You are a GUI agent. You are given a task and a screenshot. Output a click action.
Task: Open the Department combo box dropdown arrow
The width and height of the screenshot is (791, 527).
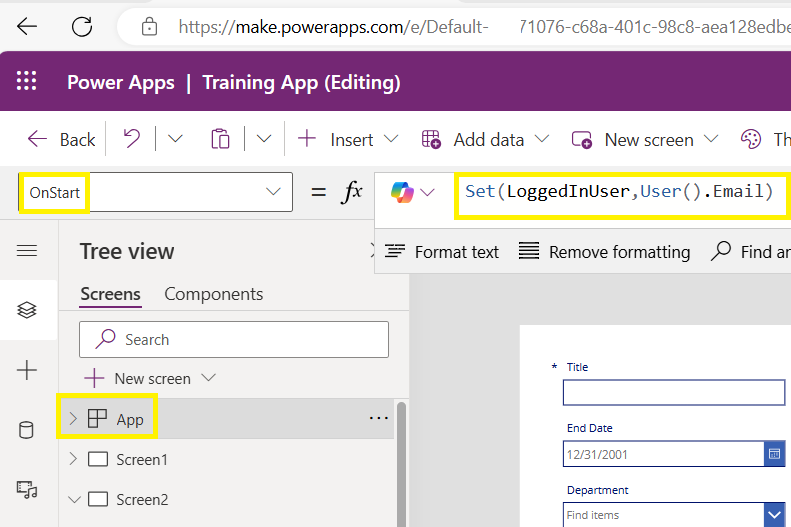click(x=774, y=515)
